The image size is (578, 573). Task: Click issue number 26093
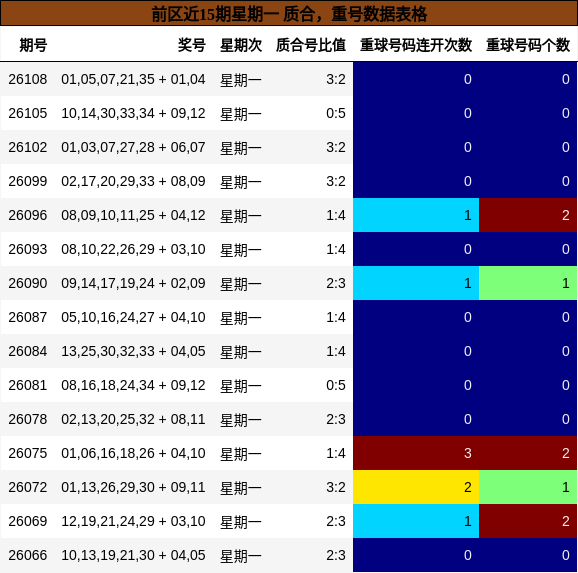click(28, 249)
